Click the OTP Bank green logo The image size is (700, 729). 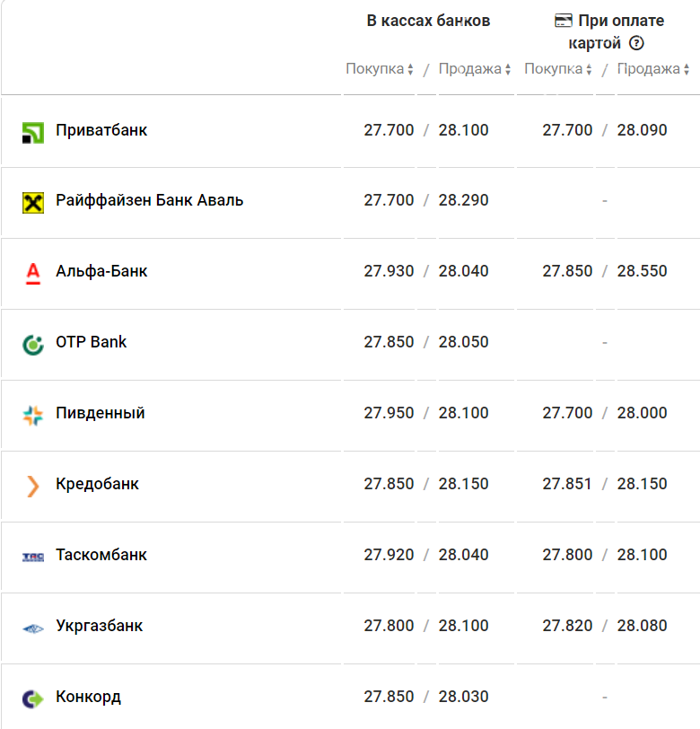(33, 345)
